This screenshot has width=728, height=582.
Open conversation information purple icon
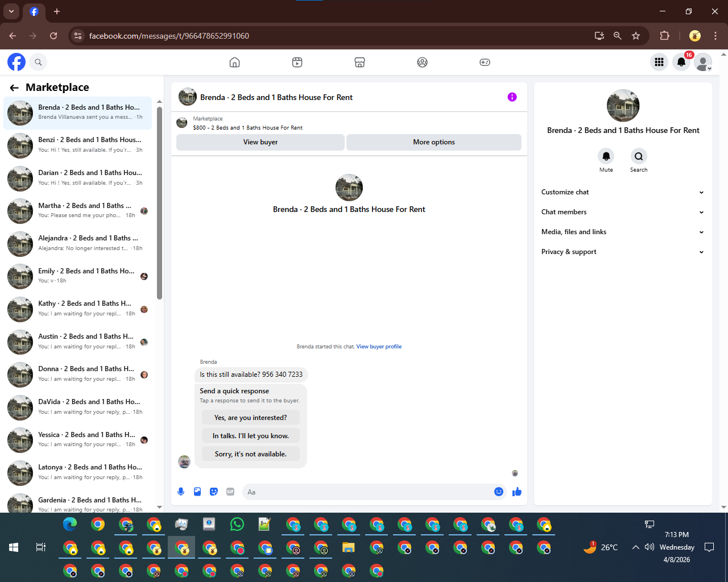point(512,97)
